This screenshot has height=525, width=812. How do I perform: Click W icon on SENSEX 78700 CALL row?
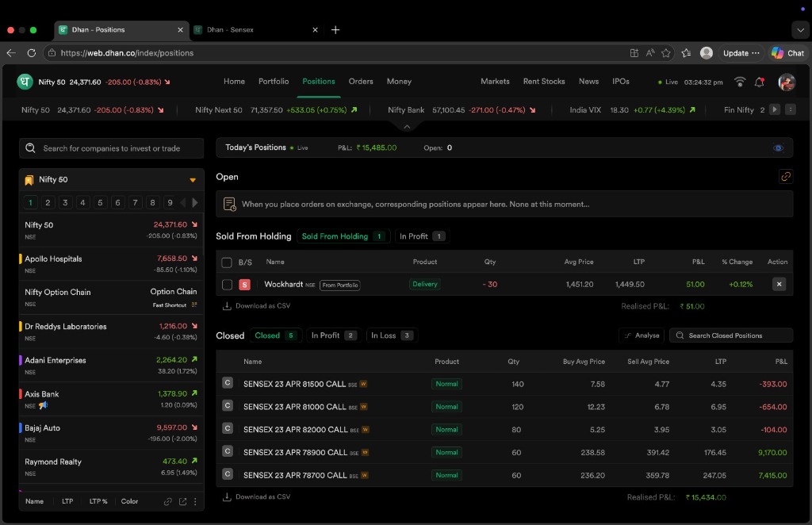365,475
